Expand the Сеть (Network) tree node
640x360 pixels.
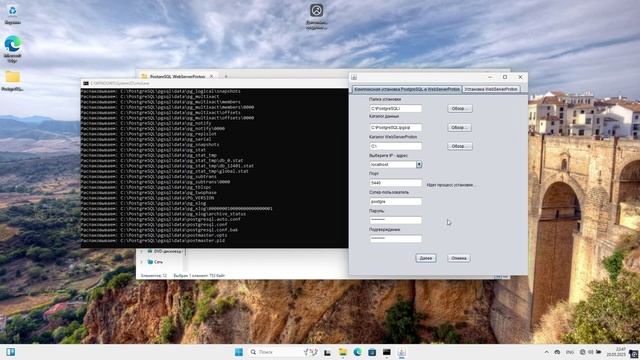[142, 262]
